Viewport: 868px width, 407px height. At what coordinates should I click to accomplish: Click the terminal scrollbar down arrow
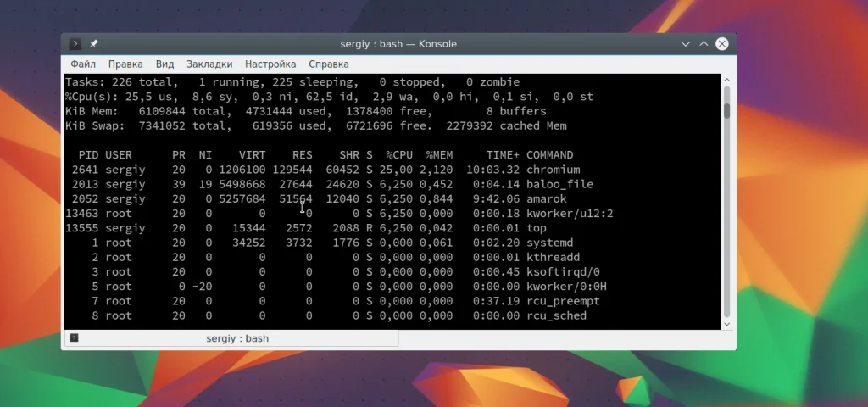coord(726,325)
